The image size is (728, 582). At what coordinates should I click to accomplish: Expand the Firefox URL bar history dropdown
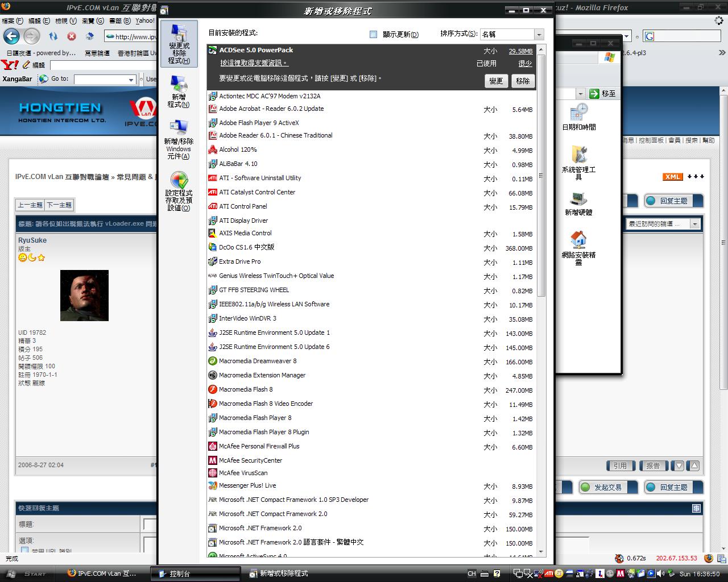click(x=627, y=36)
